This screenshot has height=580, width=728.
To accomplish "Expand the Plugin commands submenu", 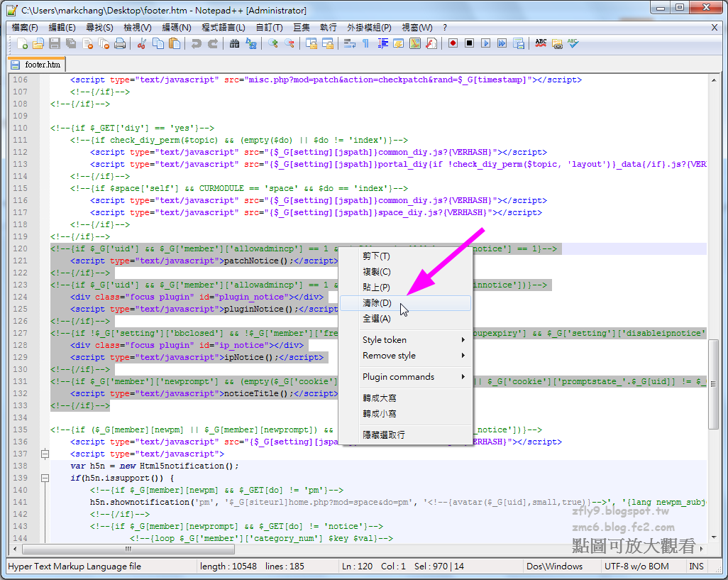I will tap(405, 376).
